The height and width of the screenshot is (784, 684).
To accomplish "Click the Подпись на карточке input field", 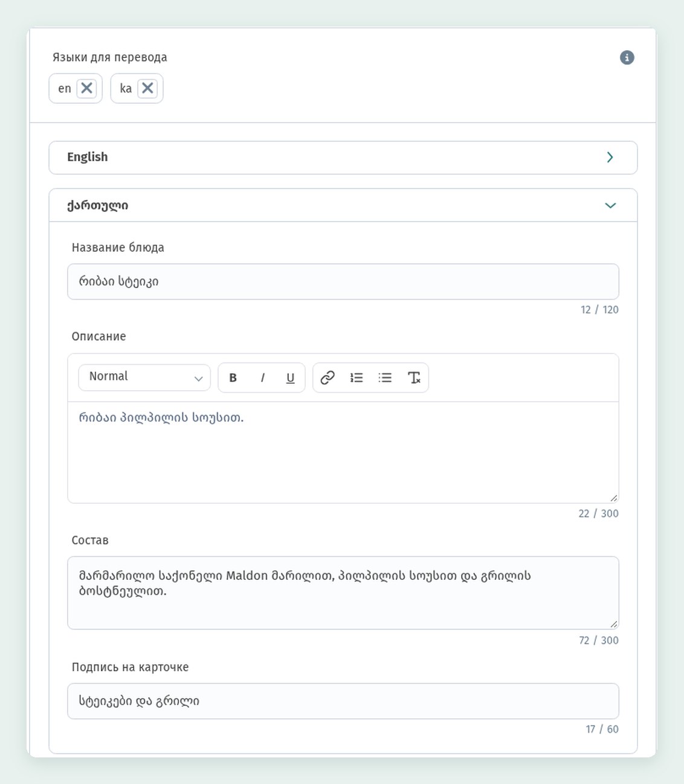I will pos(343,701).
